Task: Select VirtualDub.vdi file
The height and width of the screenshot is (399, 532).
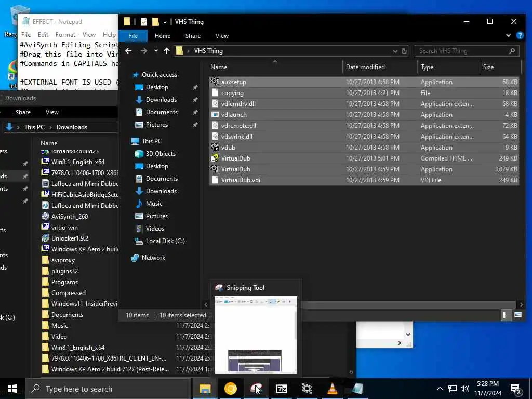Action: click(x=364, y=180)
